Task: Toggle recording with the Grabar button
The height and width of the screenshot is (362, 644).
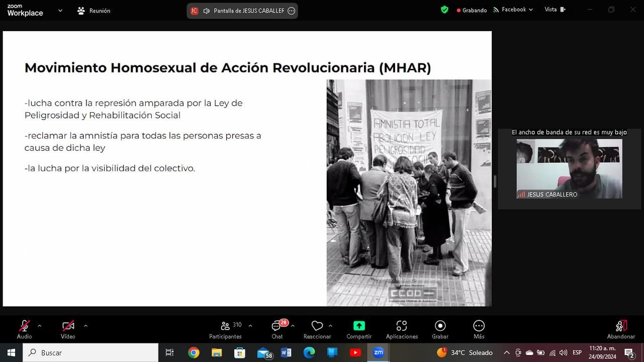Action: coord(440,329)
